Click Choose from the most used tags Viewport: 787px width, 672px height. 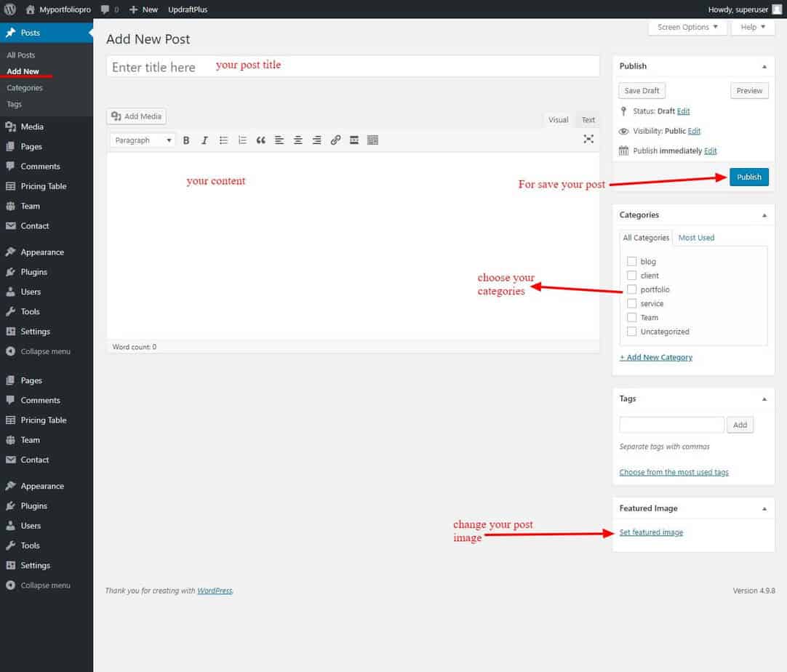pos(674,472)
